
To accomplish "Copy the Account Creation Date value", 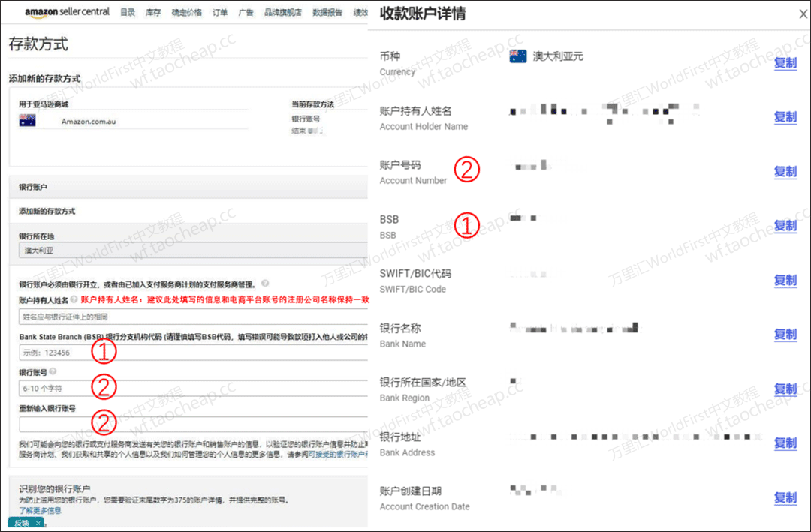I will point(785,498).
